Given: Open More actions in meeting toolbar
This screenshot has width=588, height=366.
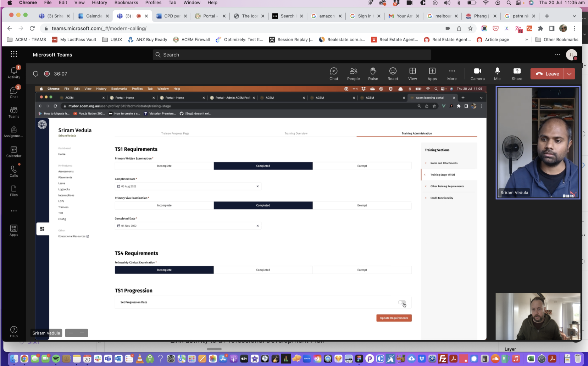Looking at the screenshot, I should tap(452, 74).
